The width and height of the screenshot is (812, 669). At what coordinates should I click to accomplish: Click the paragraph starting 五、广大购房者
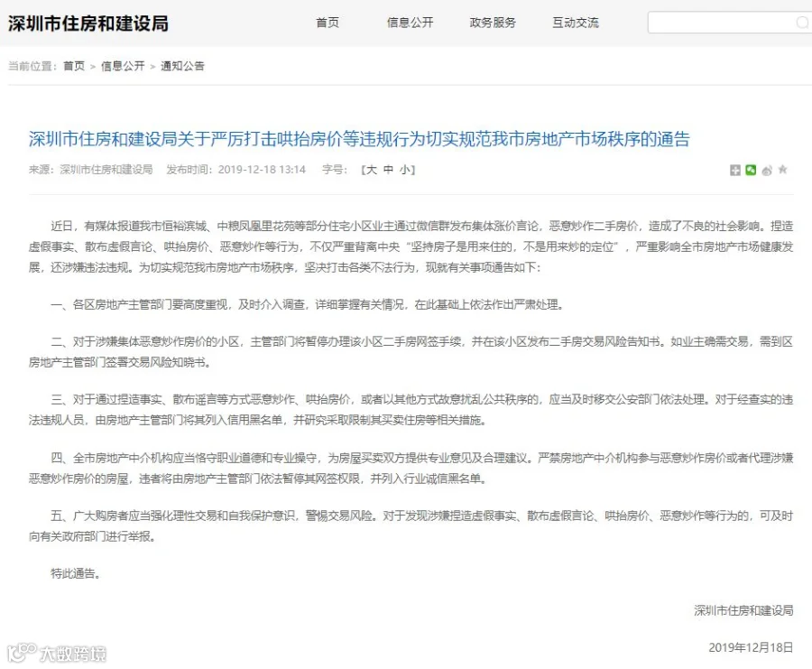[x=411, y=526]
